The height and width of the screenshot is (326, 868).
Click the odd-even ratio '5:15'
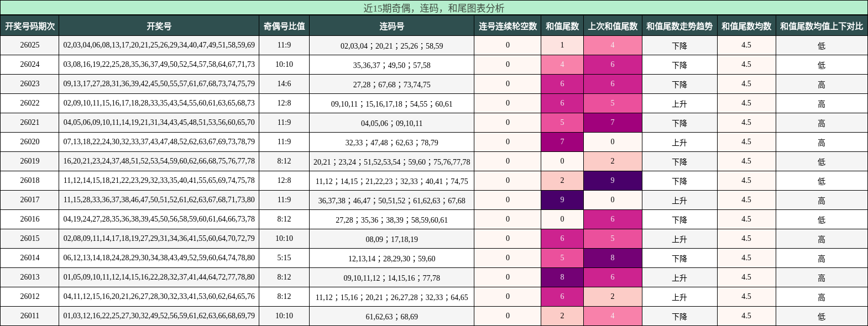pos(284,258)
